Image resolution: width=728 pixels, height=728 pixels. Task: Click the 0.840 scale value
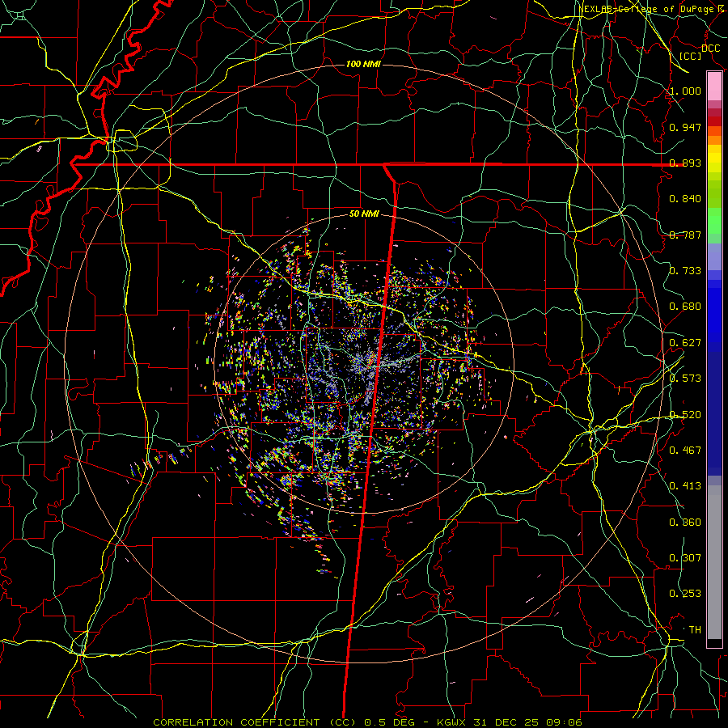pos(685,199)
